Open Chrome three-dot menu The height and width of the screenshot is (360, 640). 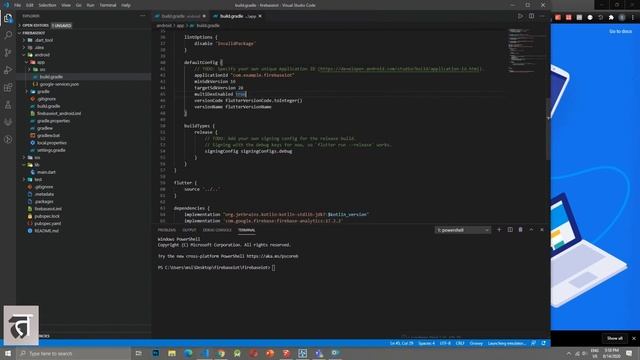click(x=633, y=18)
